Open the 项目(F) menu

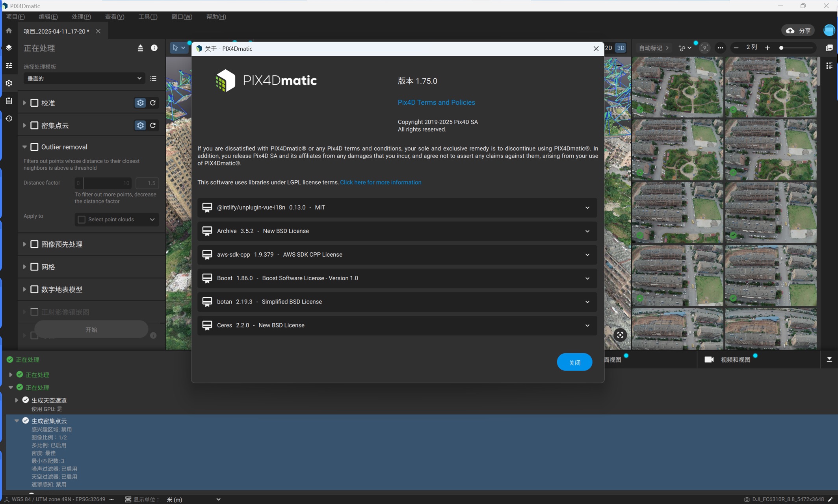(x=15, y=17)
